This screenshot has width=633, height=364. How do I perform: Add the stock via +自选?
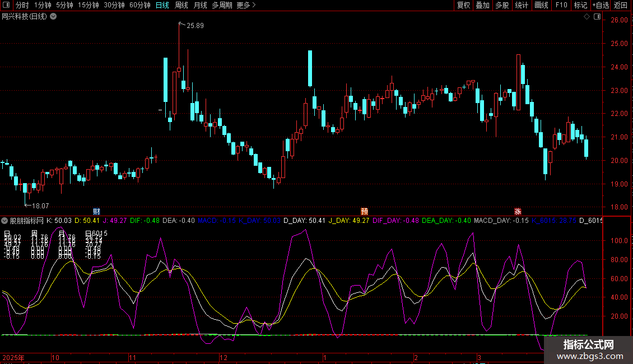[x=601, y=6]
